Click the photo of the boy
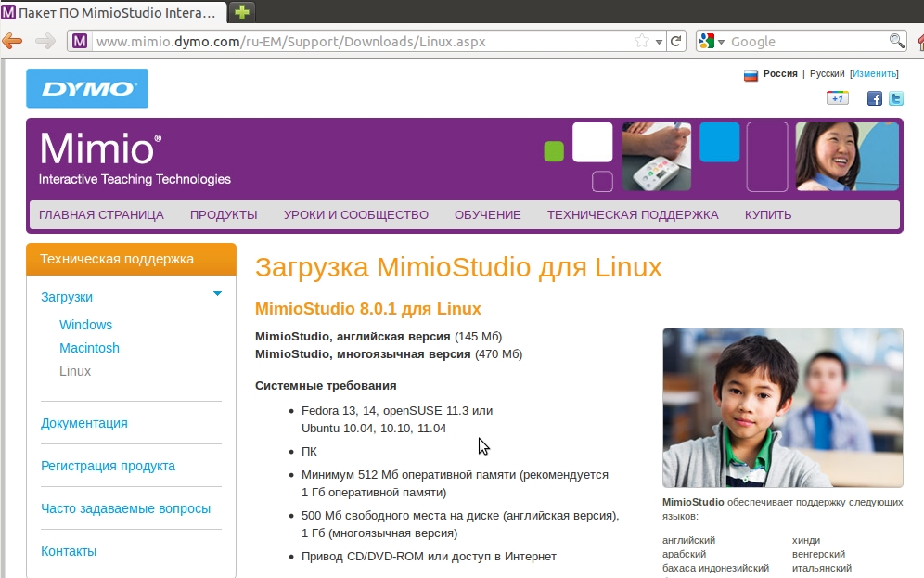The image size is (924, 578). (783, 407)
